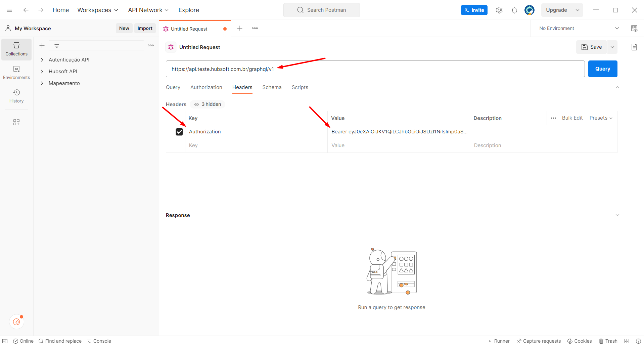Click the Invite button
The image size is (644, 344).
(x=474, y=10)
